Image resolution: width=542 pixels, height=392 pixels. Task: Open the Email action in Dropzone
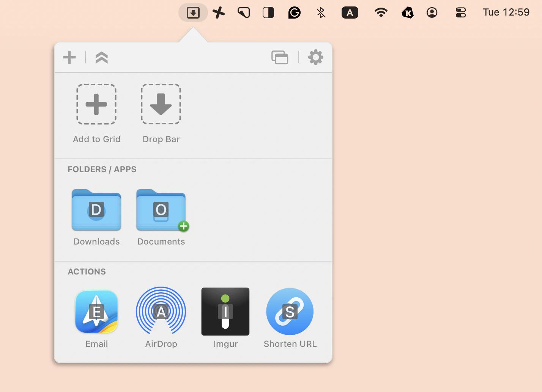tap(96, 312)
